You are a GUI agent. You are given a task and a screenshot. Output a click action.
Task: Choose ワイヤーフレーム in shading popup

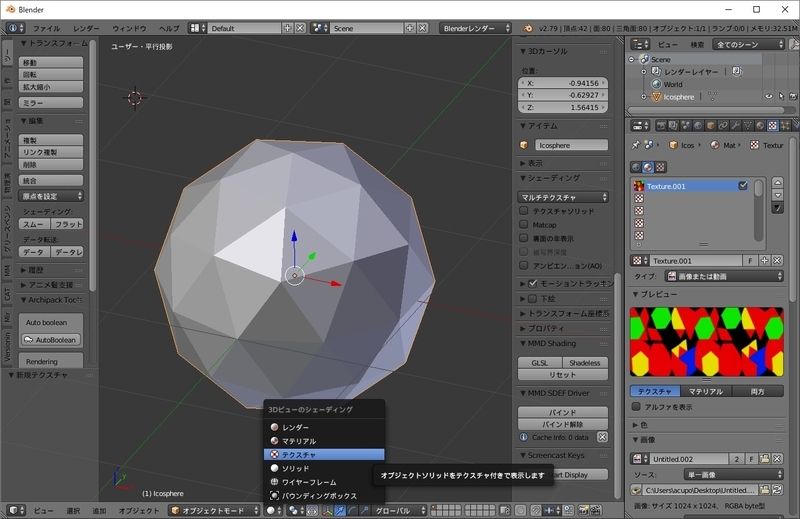324,482
